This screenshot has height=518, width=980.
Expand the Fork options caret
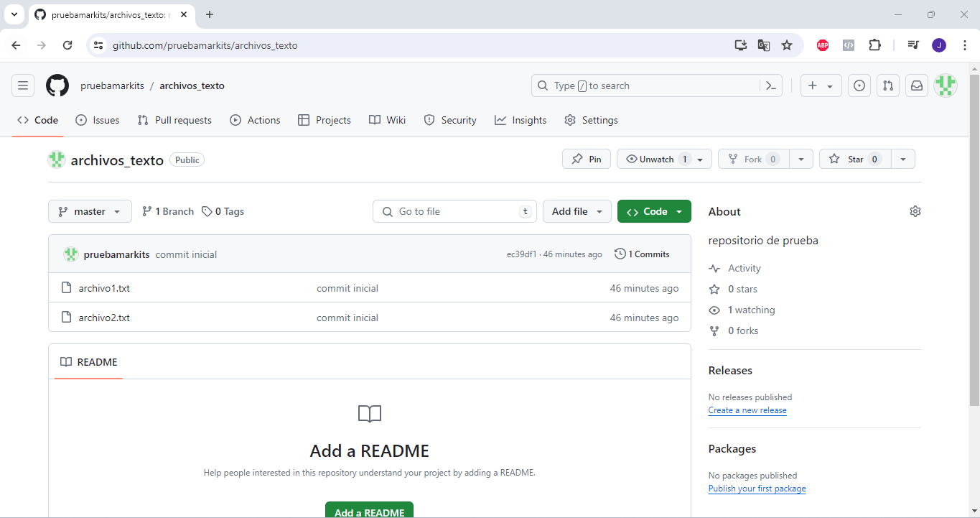tap(801, 159)
